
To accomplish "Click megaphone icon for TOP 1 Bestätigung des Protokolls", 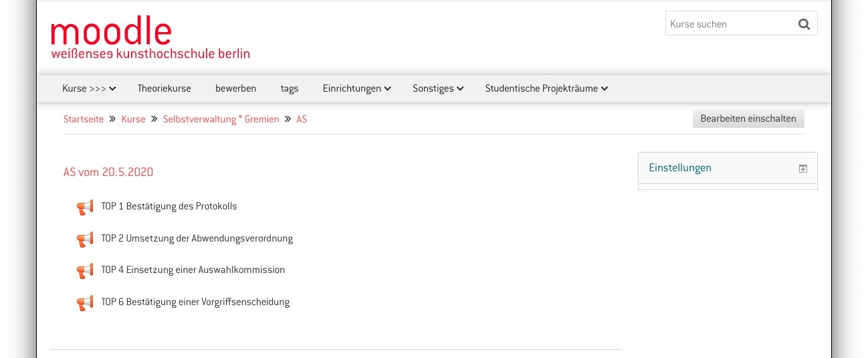I will click(x=85, y=207).
